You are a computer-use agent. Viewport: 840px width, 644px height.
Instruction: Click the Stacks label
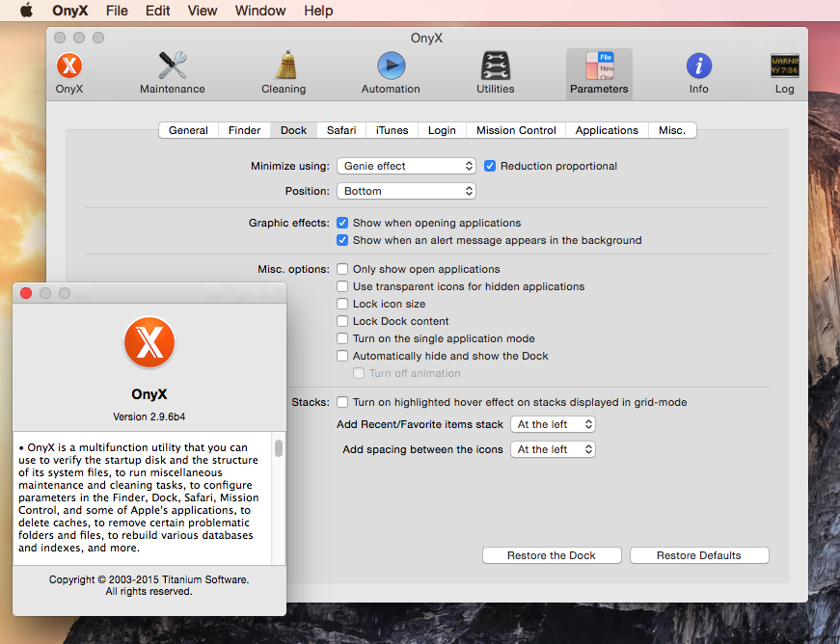tap(311, 402)
